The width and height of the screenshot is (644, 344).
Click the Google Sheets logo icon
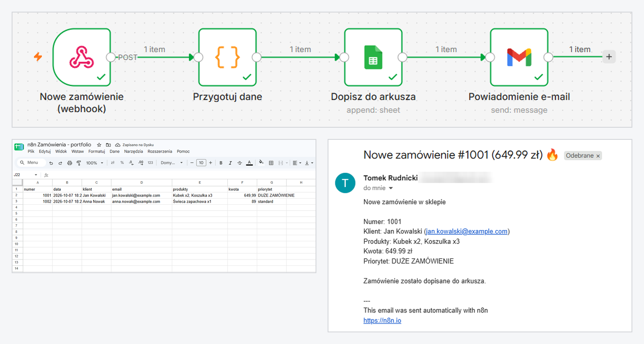19,147
